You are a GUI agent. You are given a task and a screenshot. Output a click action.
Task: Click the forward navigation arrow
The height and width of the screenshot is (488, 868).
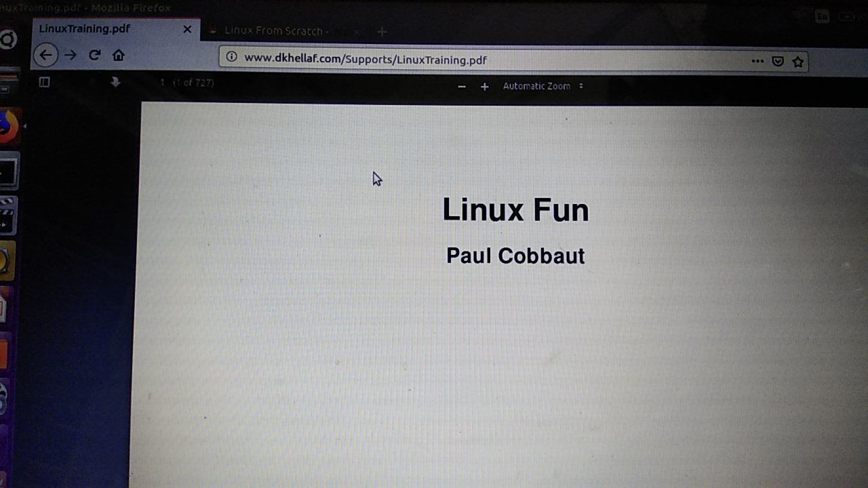click(x=71, y=55)
